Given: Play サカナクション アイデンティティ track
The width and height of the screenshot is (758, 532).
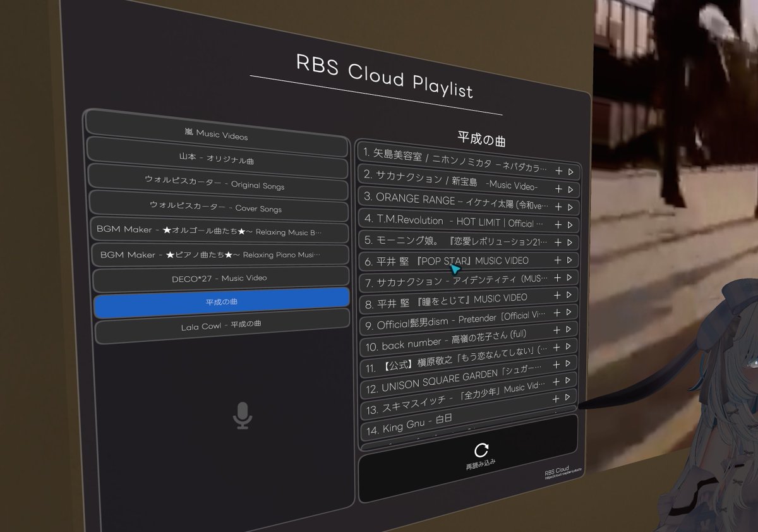Looking at the screenshot, I should (x=569, y=277).
